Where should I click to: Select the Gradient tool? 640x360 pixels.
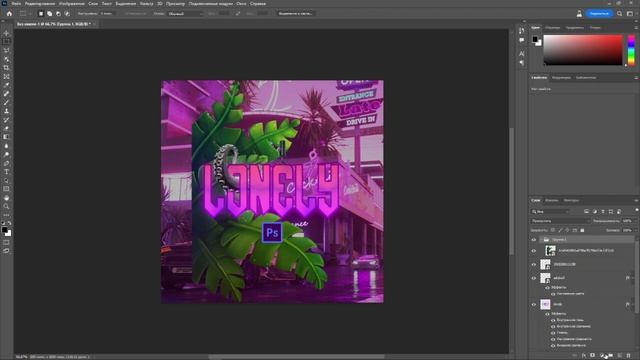click(x=6, y=137)
